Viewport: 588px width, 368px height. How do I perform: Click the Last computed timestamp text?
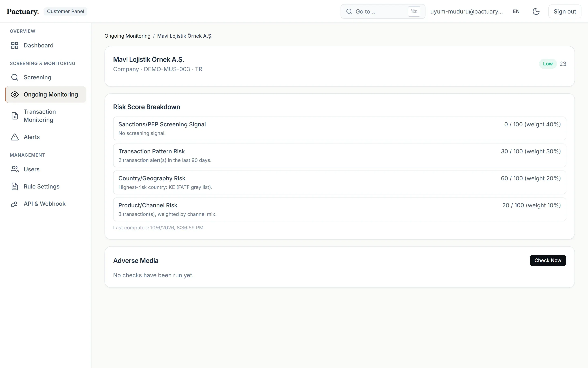point(158,228)
